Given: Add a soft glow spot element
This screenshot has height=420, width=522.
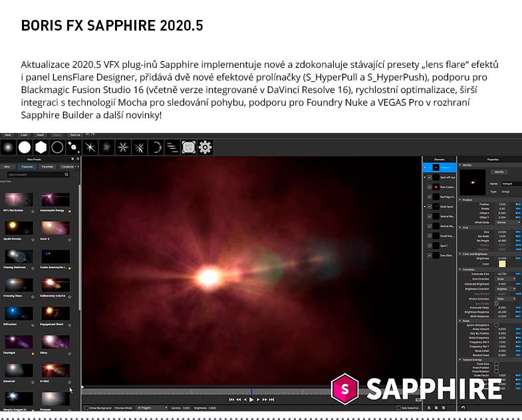Looking at the screenshot, I should (9, 148).
